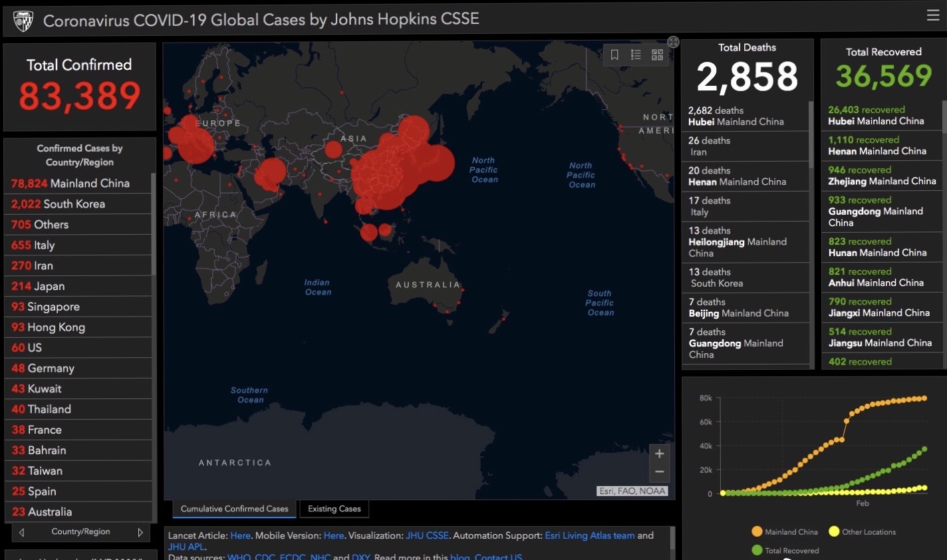Go to previous list with left arrow

pyautogui.click(x=22, y=532)
